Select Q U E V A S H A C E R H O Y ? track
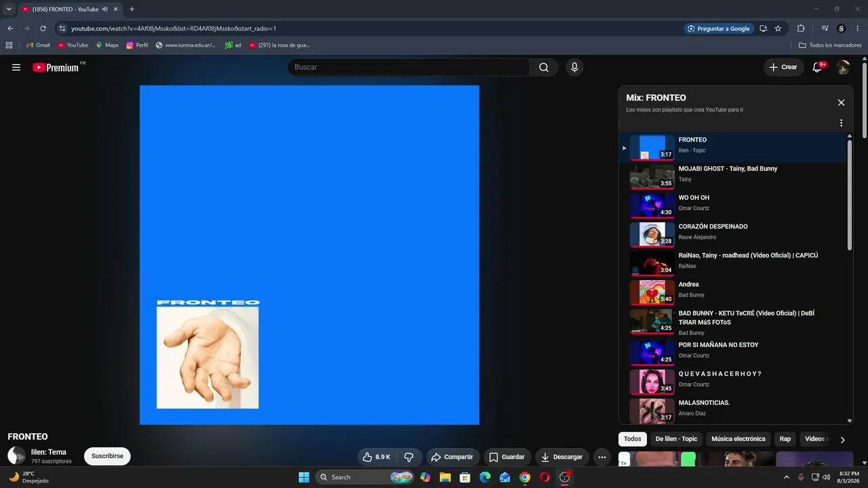Viewport: 868px width, 488px height. pos(733,382)
